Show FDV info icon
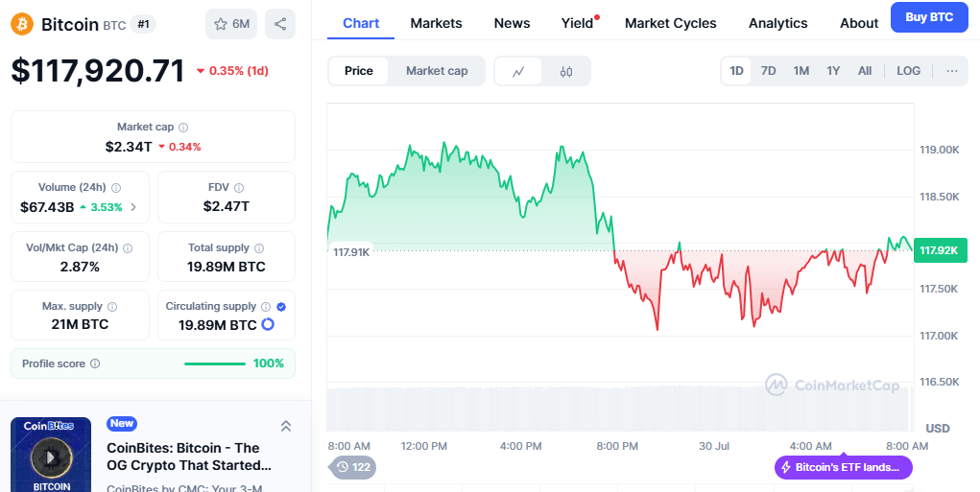This screenshot has width=980, height=492. pyautogui.click(x=239, y=187)
